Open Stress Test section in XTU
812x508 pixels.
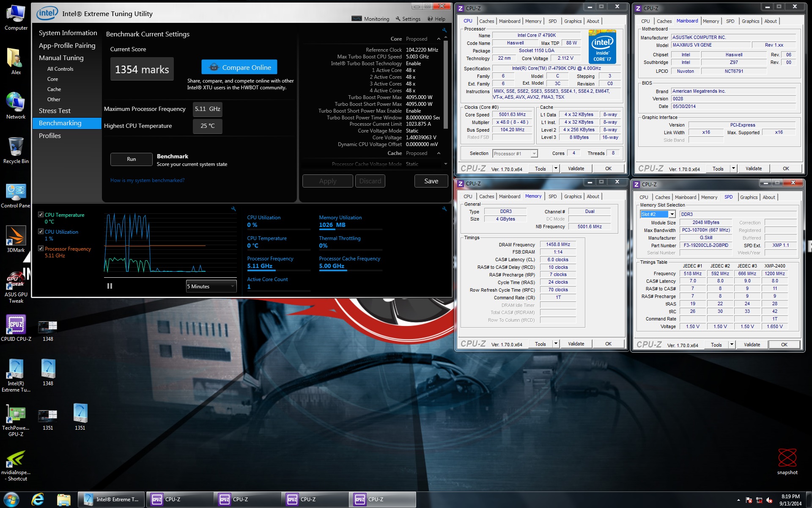(55, 111)
